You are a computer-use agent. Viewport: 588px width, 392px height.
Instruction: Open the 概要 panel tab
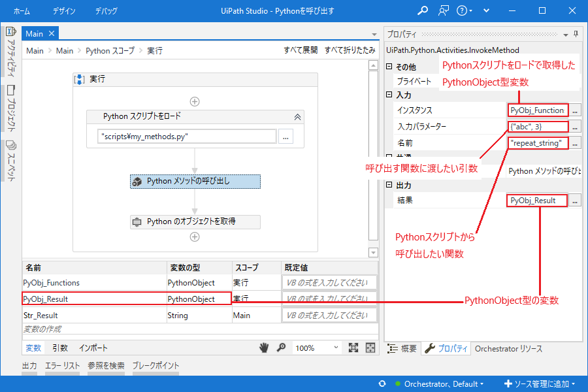(402, 349)
